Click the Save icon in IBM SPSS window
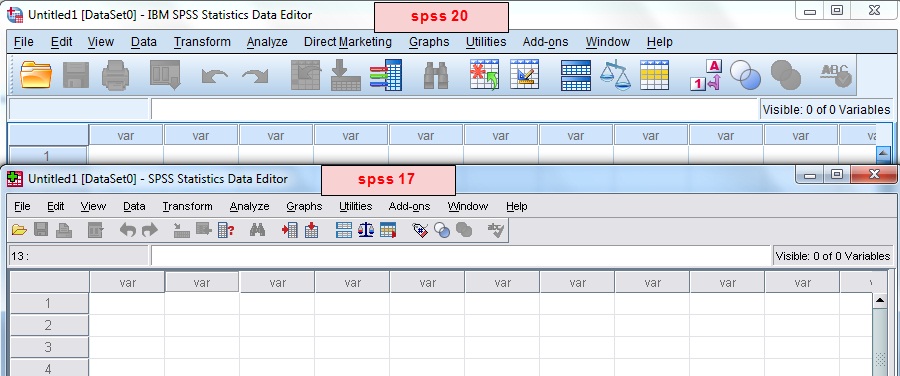 tap(75, 75)
